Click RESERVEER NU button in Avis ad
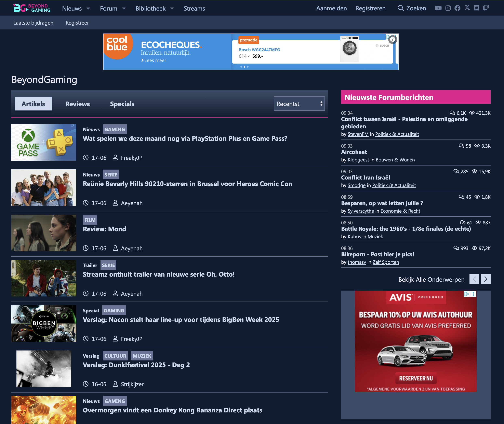This screenshot has height=424, width=504. coord(416,378)
